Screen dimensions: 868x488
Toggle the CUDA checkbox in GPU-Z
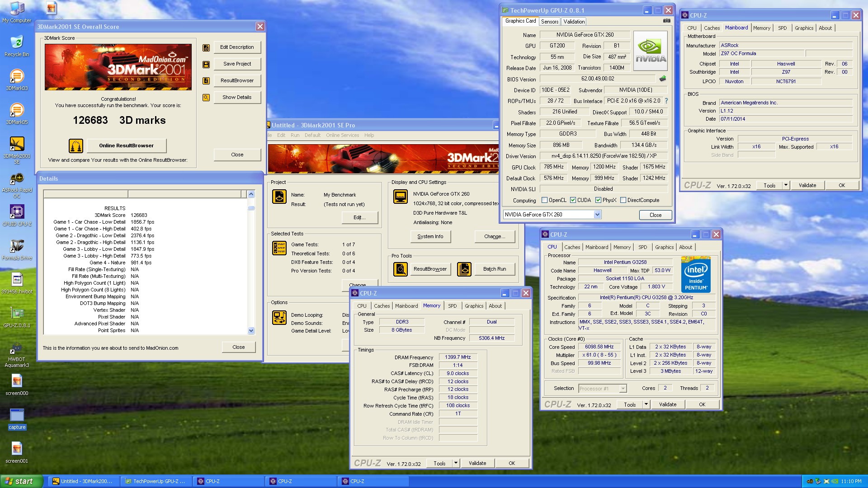point(573,200)
